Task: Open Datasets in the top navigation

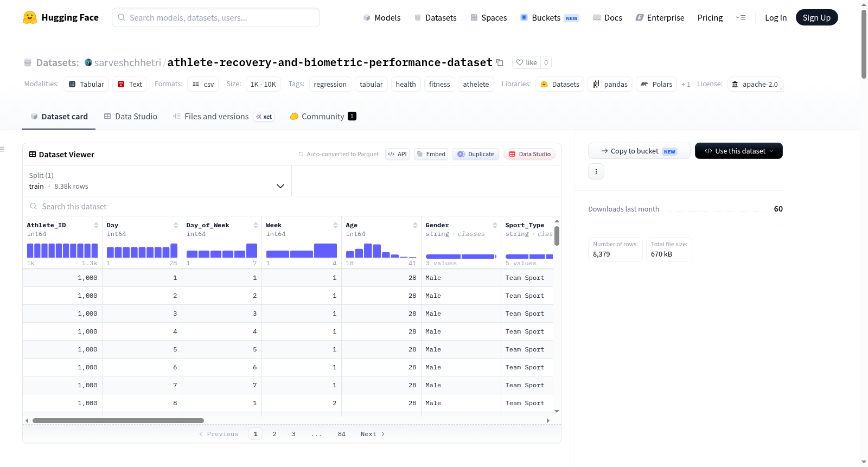Action: [435, 17]
